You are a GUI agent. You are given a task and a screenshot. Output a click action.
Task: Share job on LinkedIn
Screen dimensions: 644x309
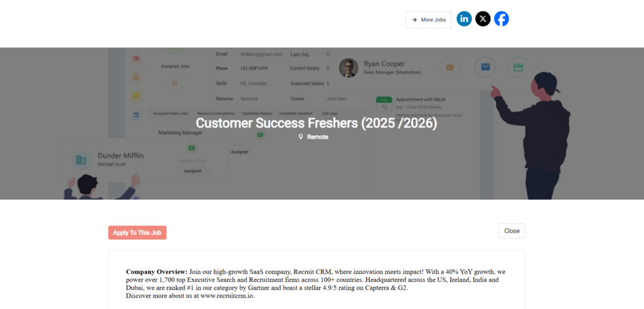464,19
